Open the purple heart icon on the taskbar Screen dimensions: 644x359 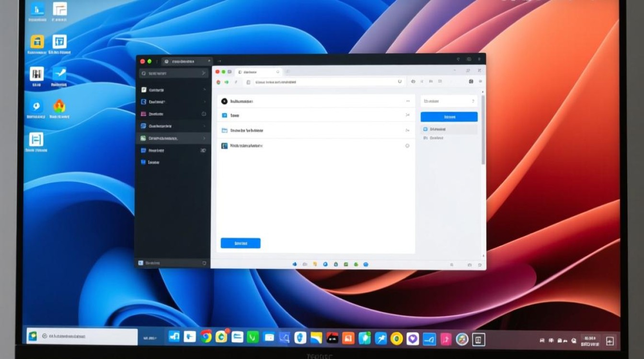coord(413,339)
